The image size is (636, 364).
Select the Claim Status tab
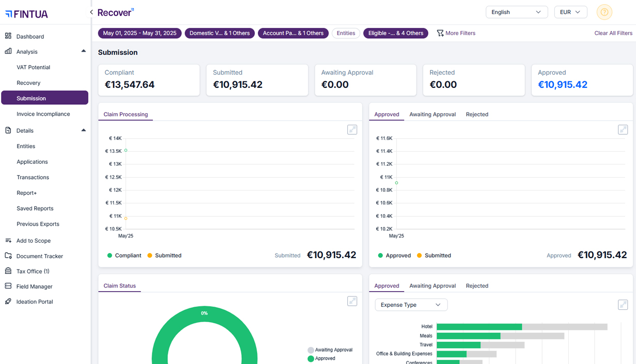pos(119,286)
